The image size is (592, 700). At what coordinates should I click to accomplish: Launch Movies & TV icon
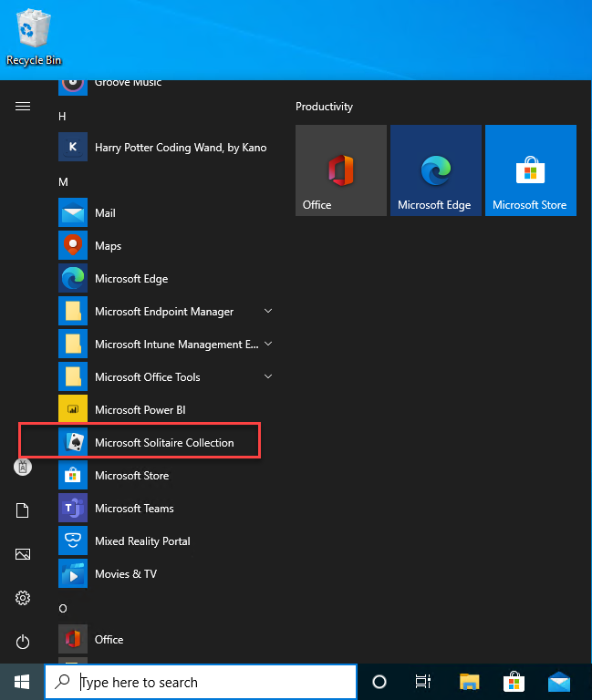click(73, 573)
